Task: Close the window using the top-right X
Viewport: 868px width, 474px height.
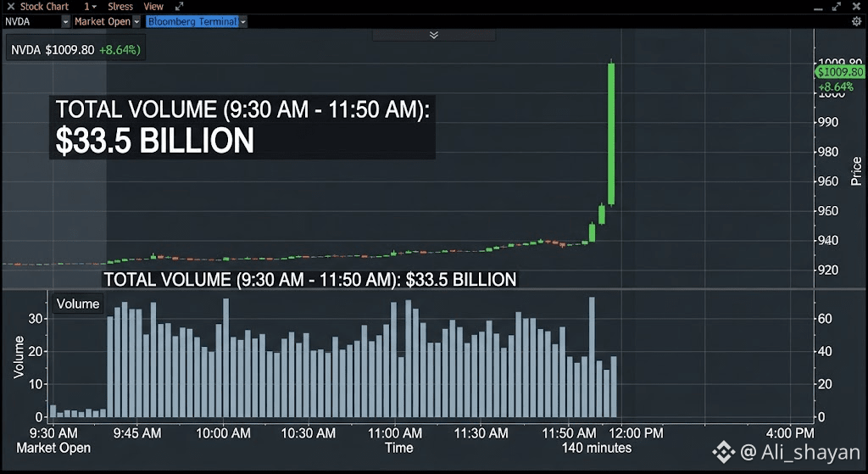Action: 856,7
